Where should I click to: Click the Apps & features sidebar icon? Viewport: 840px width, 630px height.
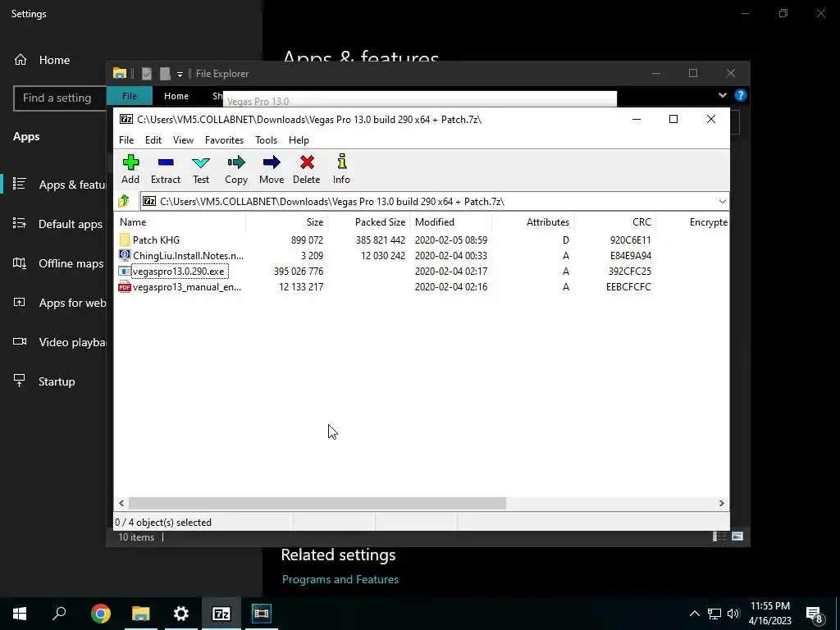point(20,184)
